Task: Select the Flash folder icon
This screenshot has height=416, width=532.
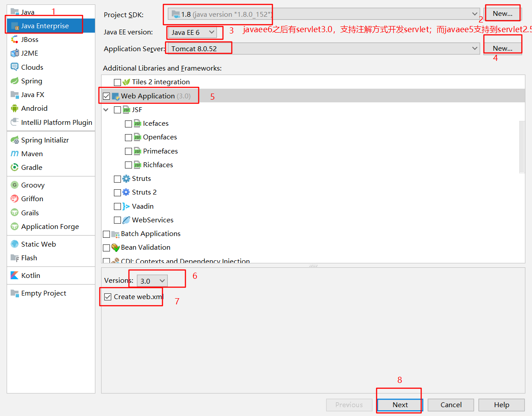Action: coord(15,258)
